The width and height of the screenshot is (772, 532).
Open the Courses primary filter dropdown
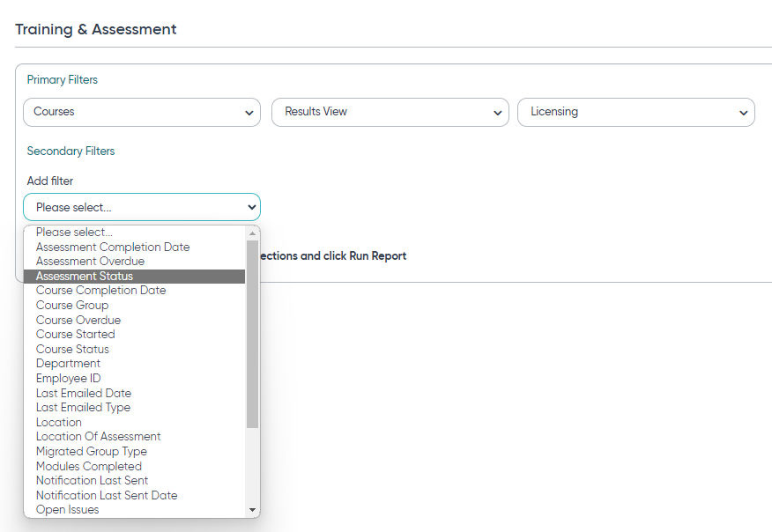click(x=142, y=112)
